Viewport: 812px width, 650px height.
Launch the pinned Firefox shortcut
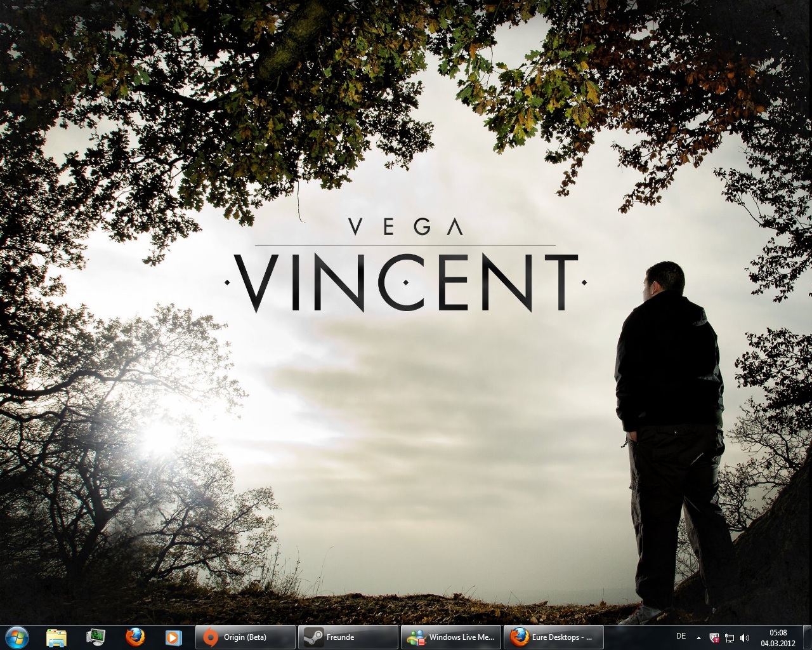[134, 637]
